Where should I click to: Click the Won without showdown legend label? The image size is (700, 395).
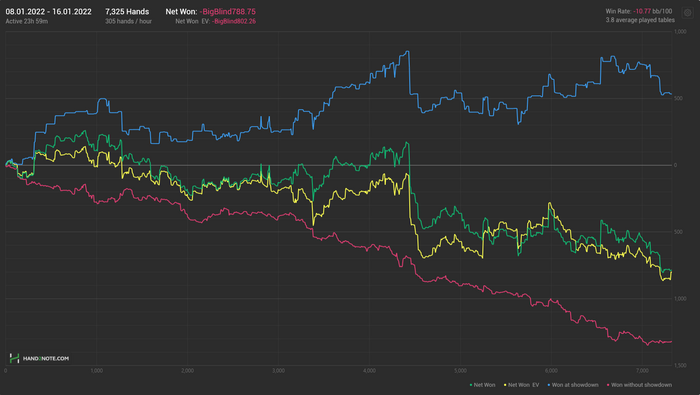click(x=642, y=385)
